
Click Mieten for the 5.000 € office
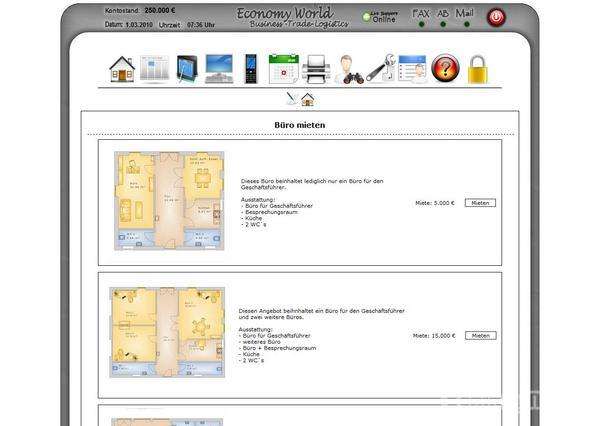click(x=480, y=203)
